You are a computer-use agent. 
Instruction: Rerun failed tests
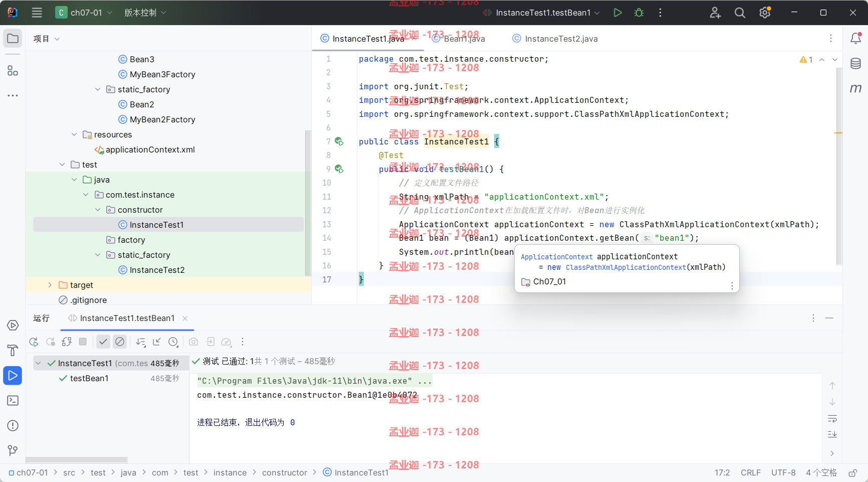pos(51,342)
